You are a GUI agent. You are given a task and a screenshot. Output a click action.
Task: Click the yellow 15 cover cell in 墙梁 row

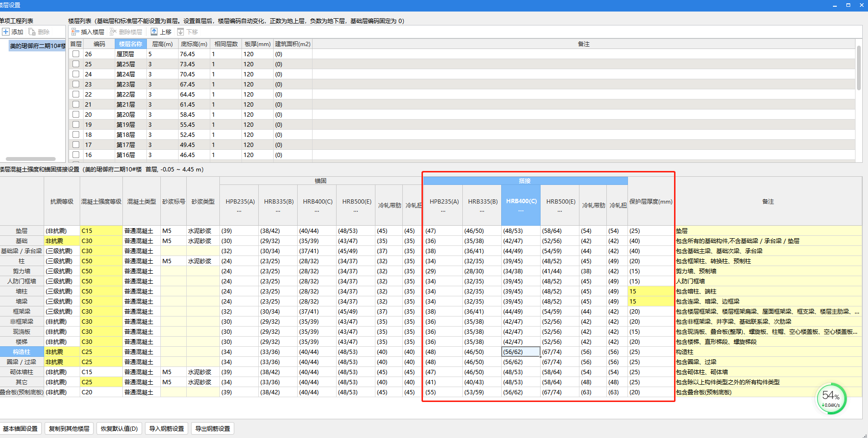coord(651,302)
